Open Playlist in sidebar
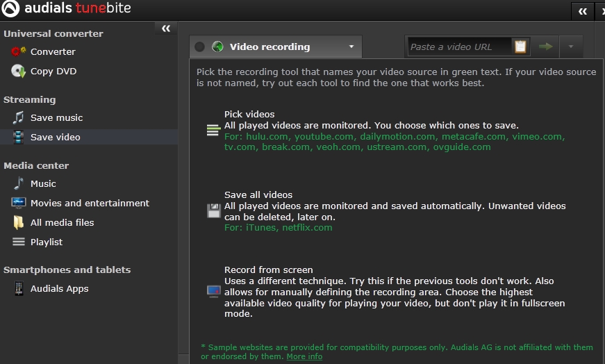605x364 pixels. [x=47, y=242]
